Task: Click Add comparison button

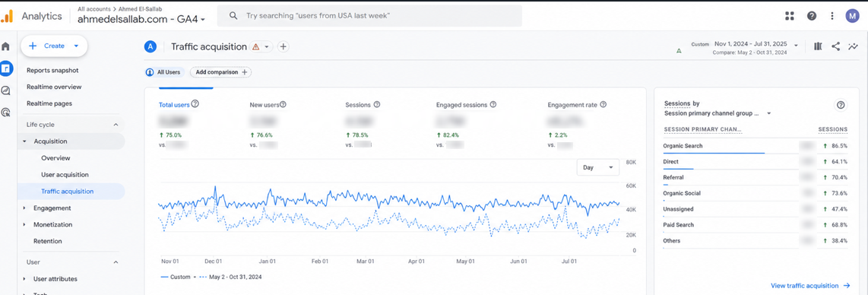Action: coord(220,72)
